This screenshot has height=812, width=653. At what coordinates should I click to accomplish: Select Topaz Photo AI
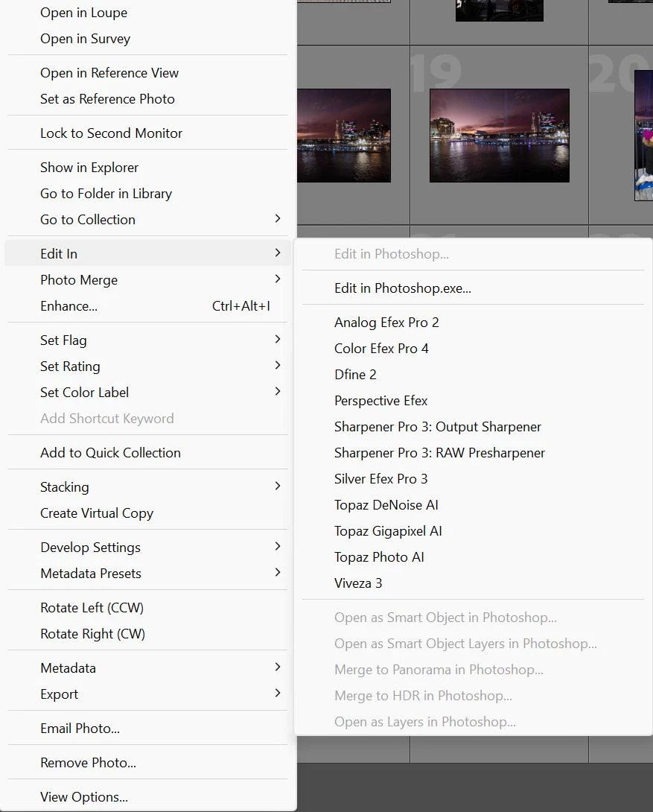[x=473, y=556]
